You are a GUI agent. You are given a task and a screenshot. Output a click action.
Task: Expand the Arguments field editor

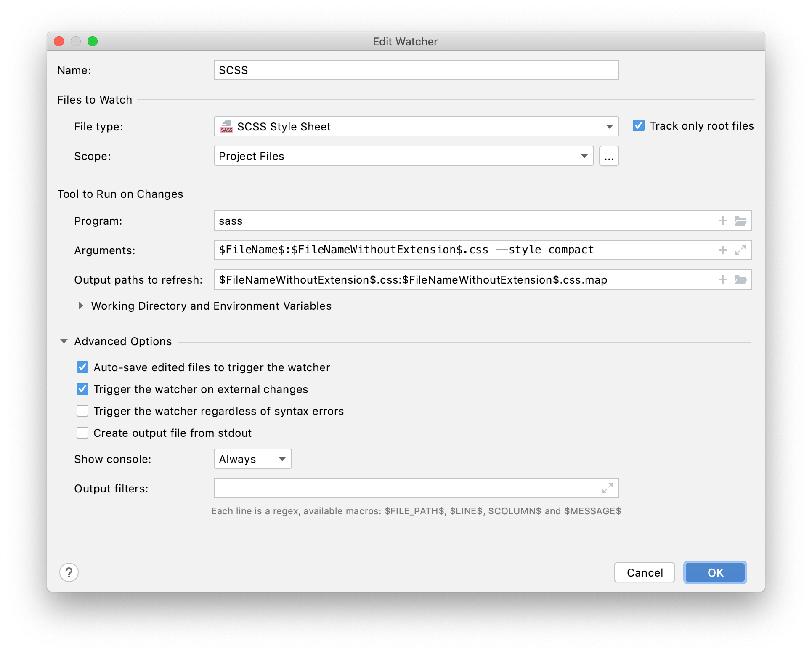[741, 250]
